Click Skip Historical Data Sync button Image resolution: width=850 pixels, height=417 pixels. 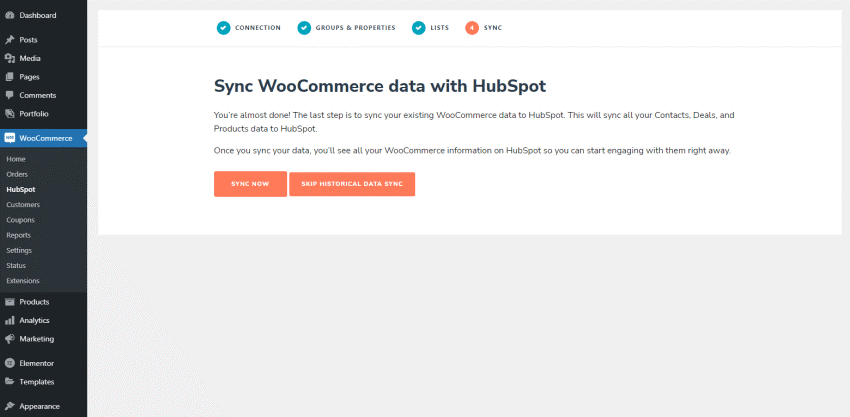[x=351, y=184]
